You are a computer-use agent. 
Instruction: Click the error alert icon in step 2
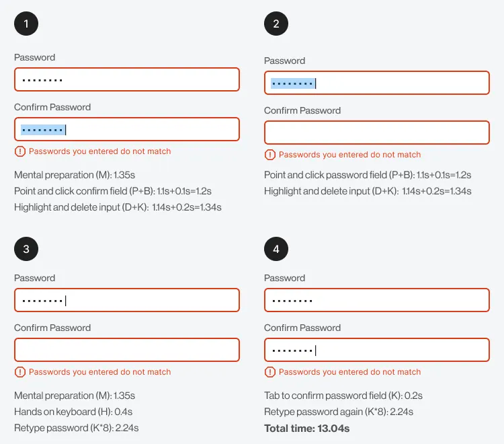tap(270, 155)
